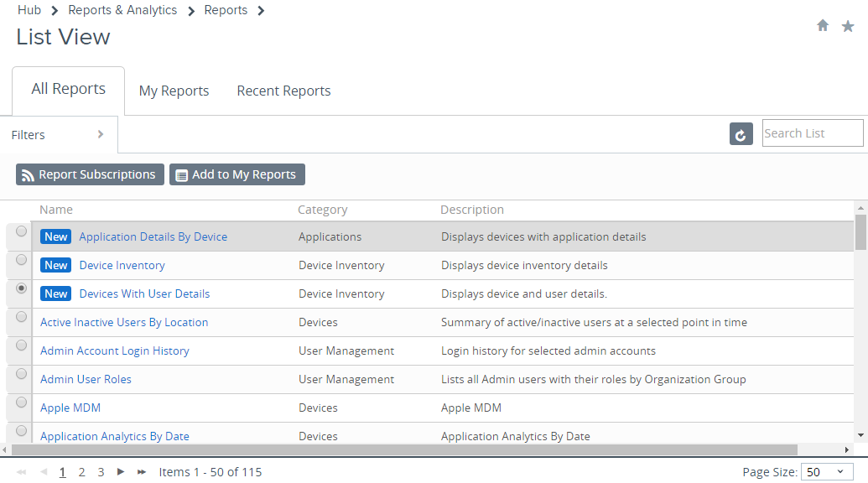This screenshot has height=483, width=868.
Task: Open Active Inactive Users By Location report
Action: click(124, 323)
